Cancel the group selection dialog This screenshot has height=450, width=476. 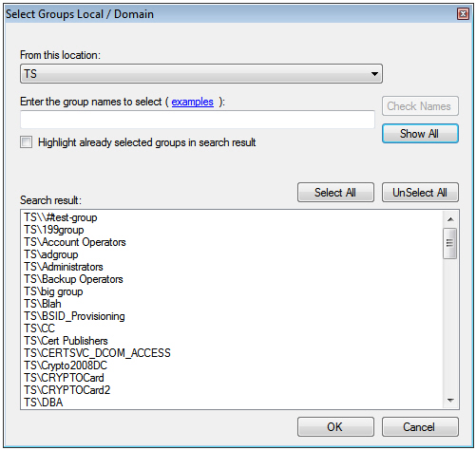pos(420,427)
